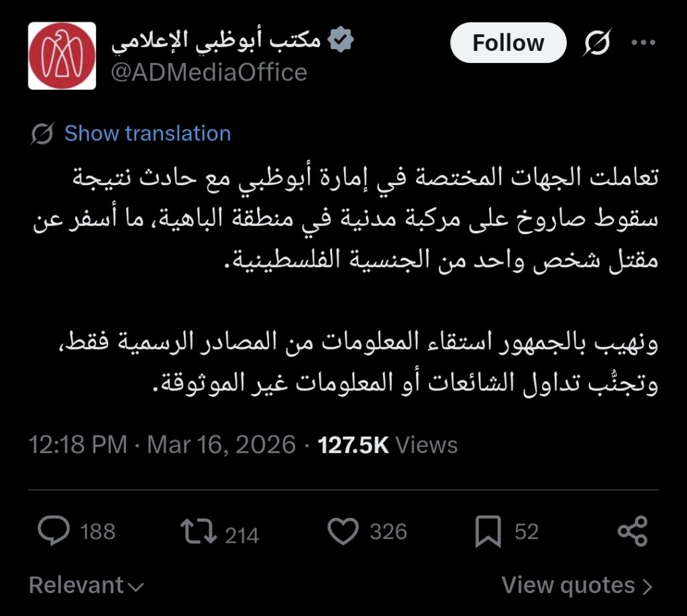This screenshot has width=687, height=616.
Task: Follow the Abu Dhabi Media Office account
Action: coord(508,43)
